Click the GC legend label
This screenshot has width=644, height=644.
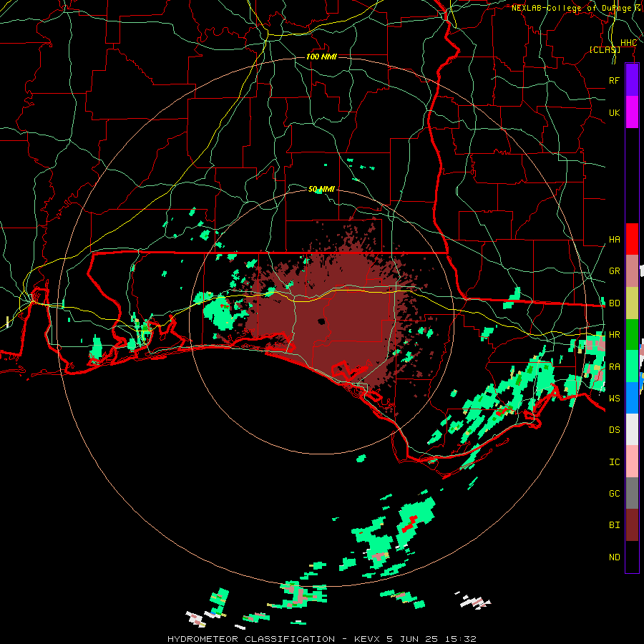click(614, 494)
